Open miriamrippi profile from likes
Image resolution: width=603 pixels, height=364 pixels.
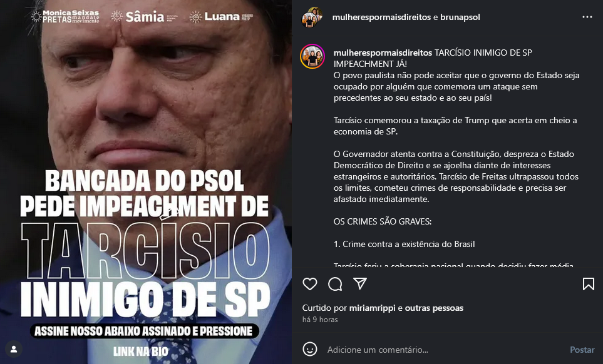click(x=373, y=308)
